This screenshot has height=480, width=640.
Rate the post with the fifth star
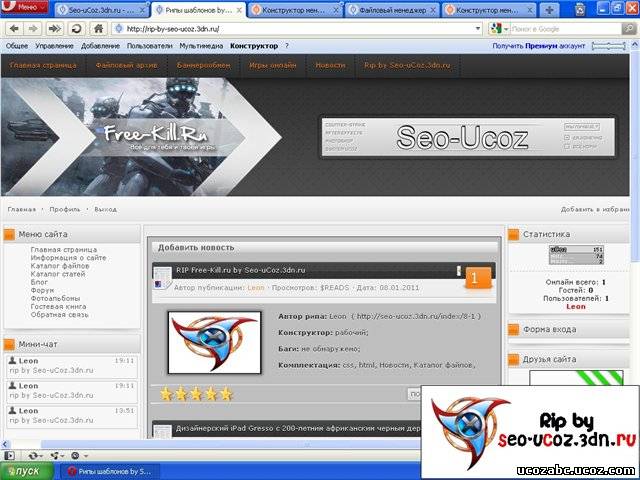[x=226, y=394]
